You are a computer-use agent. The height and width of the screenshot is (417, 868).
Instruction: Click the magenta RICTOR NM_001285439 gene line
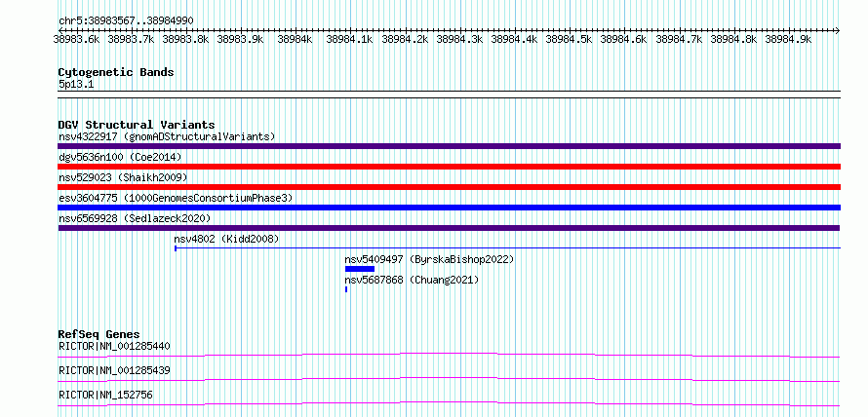pos(449,379)
